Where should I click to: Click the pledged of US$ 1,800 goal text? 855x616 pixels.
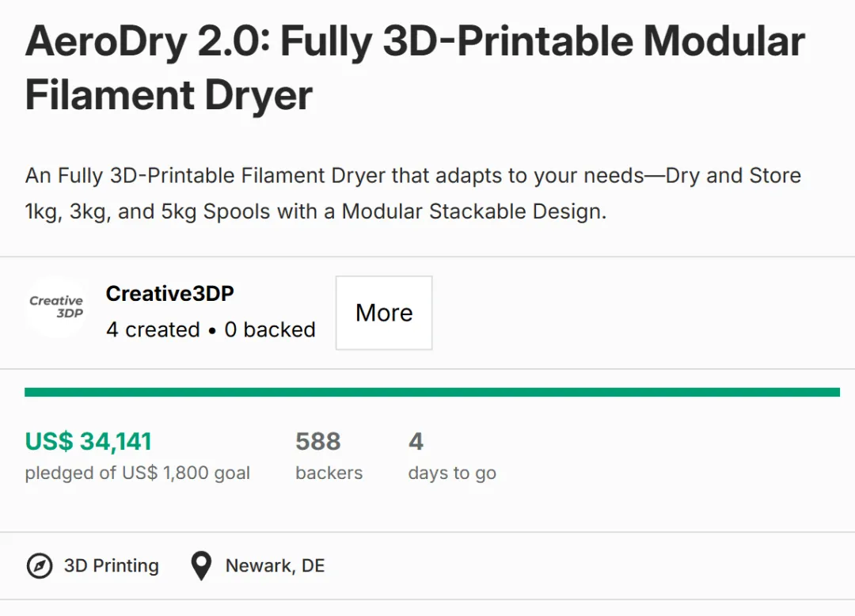pyautogui.click(x=138, y=473)
